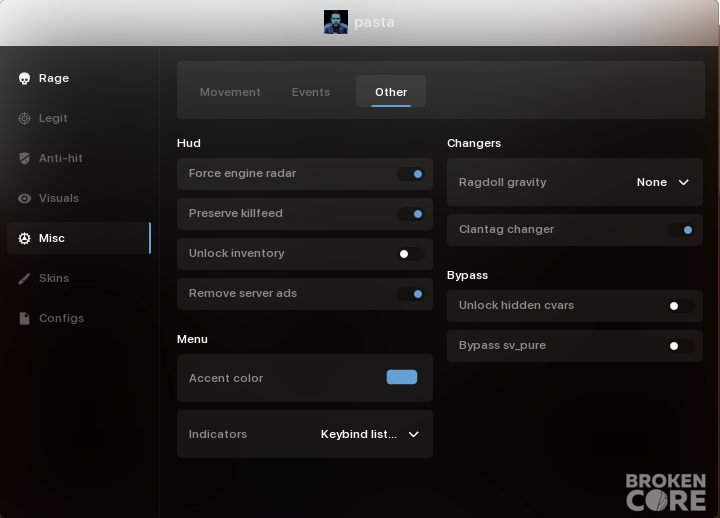Disable the Force engine radar toggle
The height and width of the screenshot is (518, 720).
[x=411, y=174]
